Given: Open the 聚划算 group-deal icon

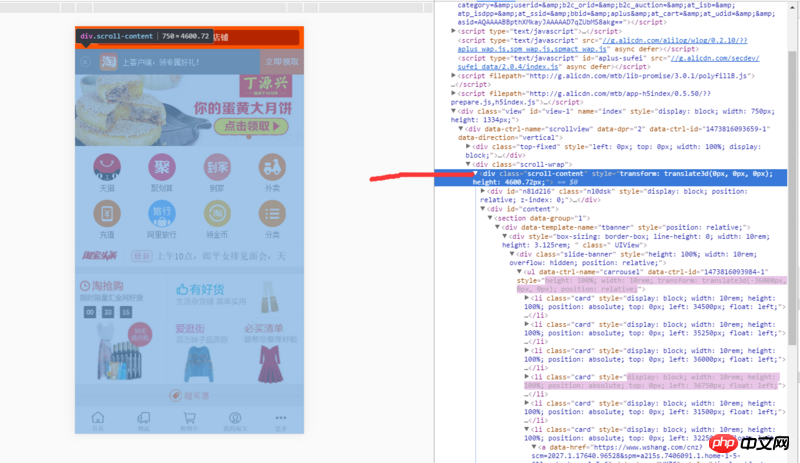Looking at the screenshot, I should (x=162, y=167).
